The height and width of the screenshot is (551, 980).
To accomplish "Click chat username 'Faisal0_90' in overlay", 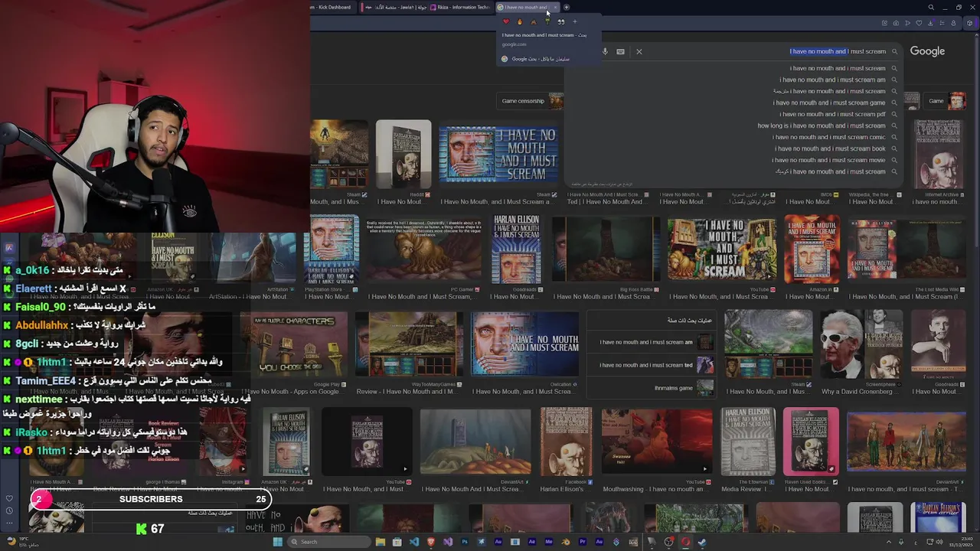I will pyautogui.click(x=40, y=307).
